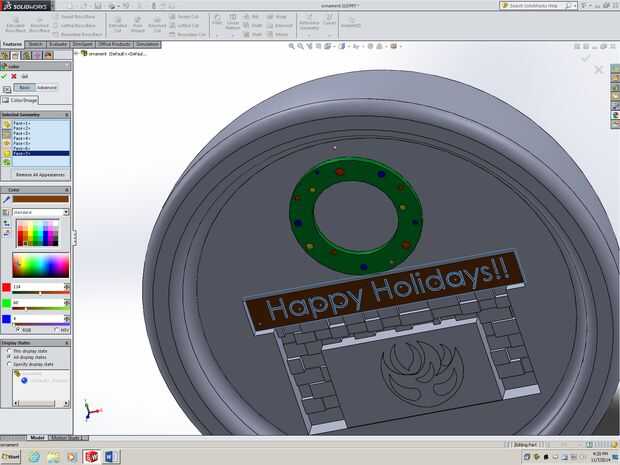Open FeatureManager design tree tab icon
Viewport: 620px width, 465px height.
[x=5, y=55]
